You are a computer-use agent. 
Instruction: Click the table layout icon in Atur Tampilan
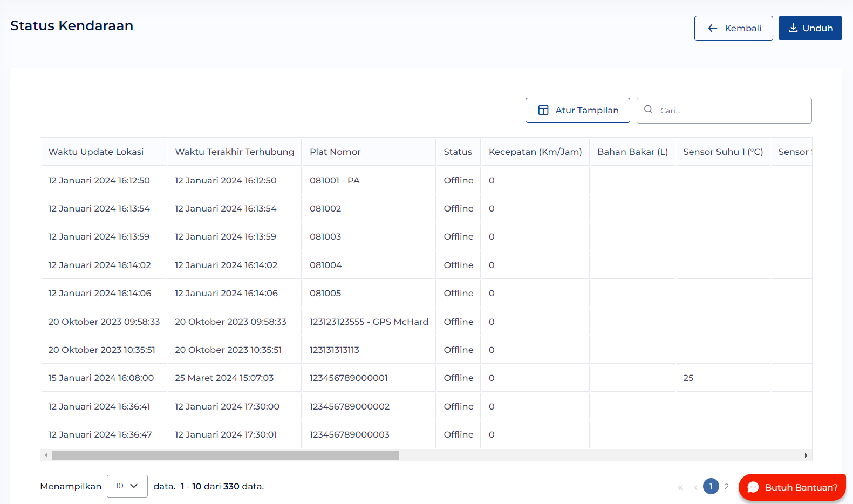click(543, 110)
